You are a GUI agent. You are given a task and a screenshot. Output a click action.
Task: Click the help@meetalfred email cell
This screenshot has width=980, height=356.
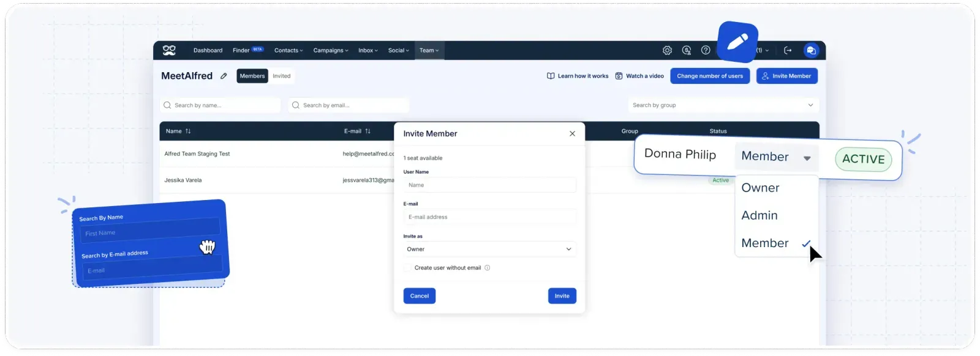click(x=368, y=154)
